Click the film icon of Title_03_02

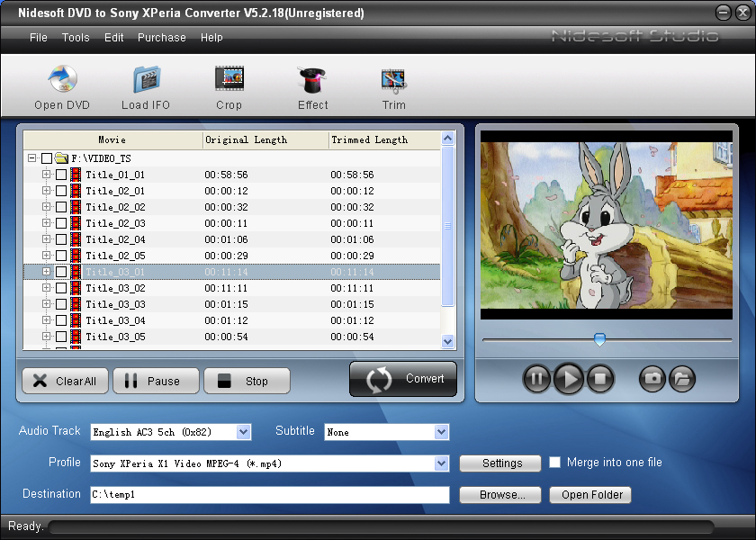coord(76,288)
